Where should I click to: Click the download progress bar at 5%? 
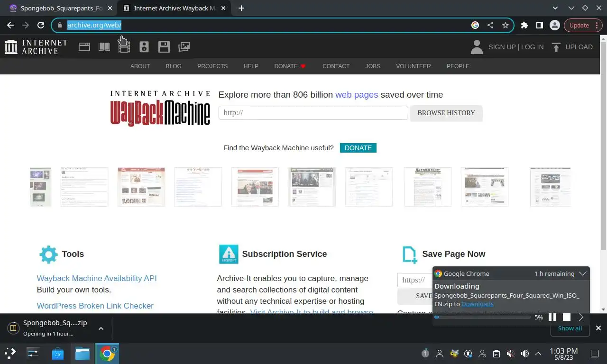482,317
